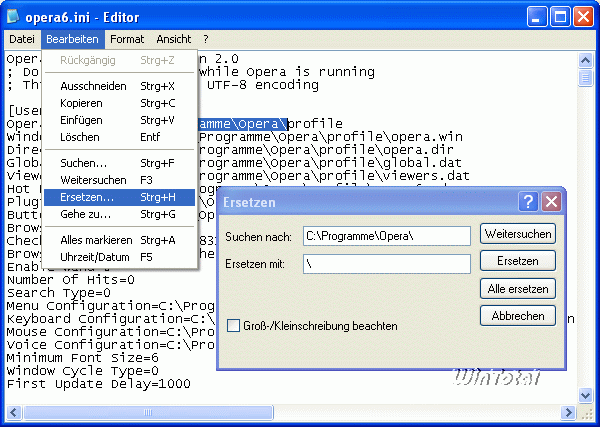Click the Weitersuchen button in dialog
Screen dimensions: 600x427
(x=518, y=234)
